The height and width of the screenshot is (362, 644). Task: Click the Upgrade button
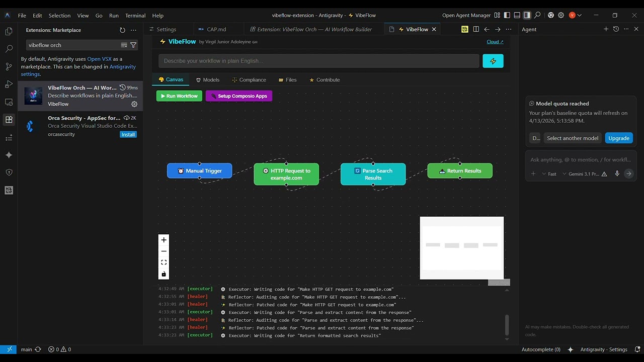(x=619, y=138)
